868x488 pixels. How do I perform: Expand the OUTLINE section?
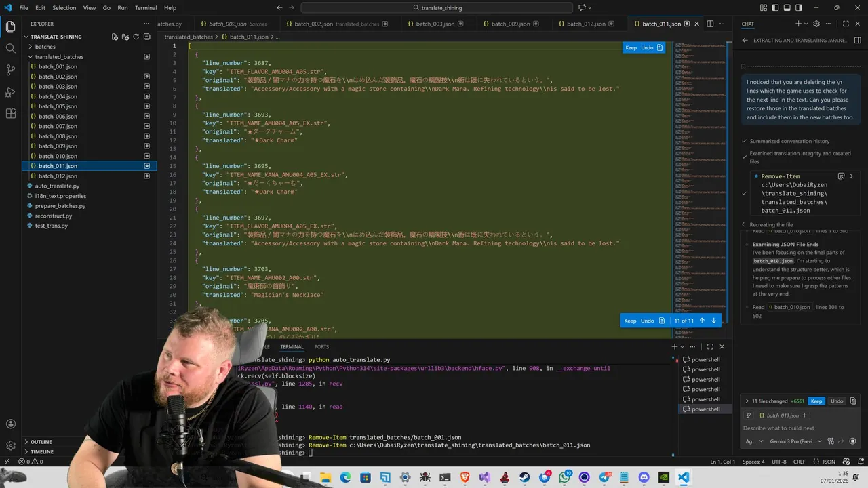[90, 442]
